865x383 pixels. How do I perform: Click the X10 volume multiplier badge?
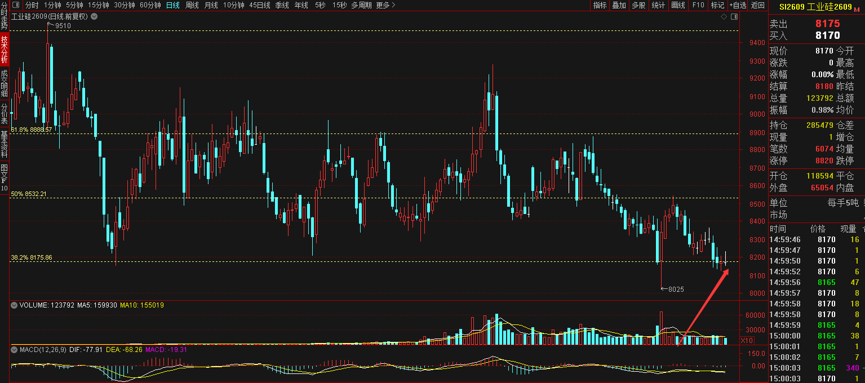click(746, 340)
